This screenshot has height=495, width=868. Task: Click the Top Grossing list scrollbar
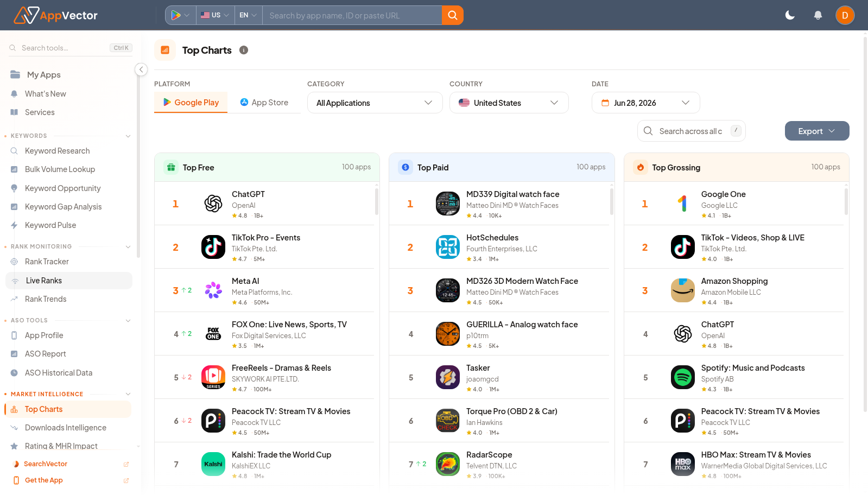[x=846, y=202]
